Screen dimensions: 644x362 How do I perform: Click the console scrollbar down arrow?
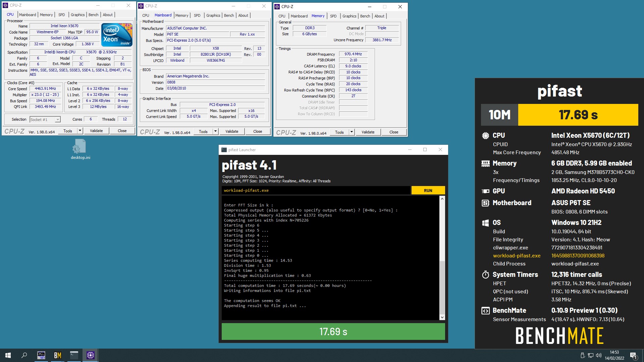pos(442,317)
